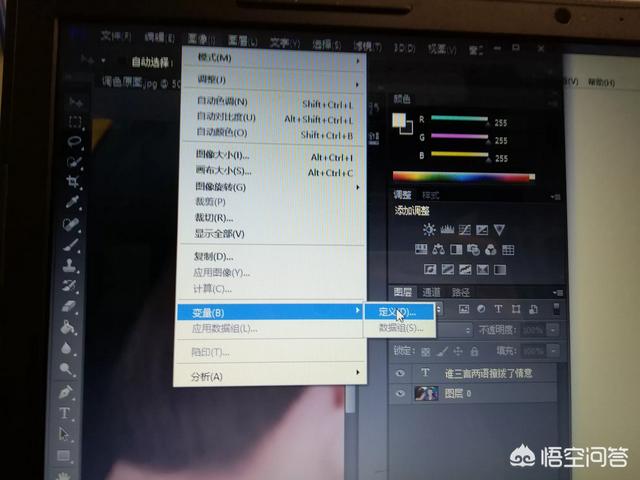Add a Threshold adjustment layer
This screenshot has height=480, width=640.
coord(465,269)
